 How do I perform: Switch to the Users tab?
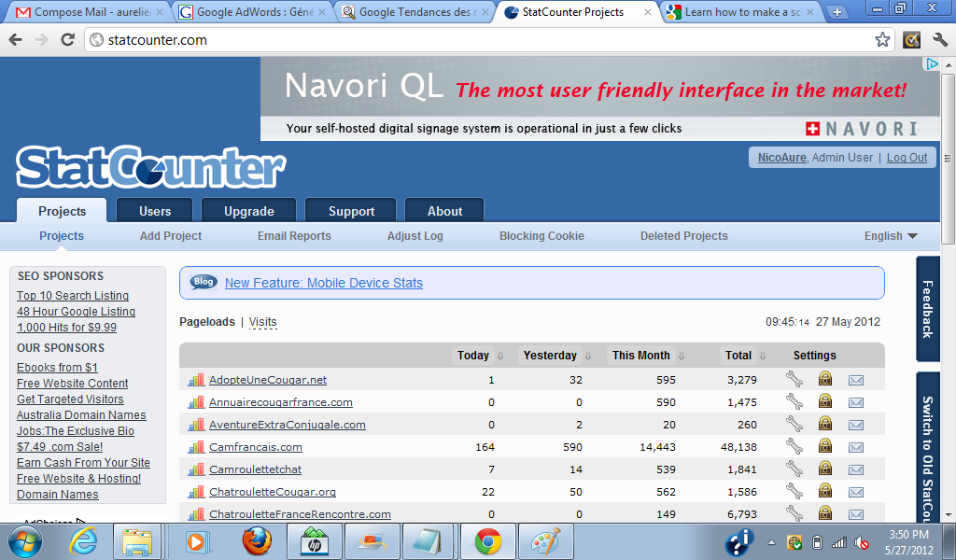(x=155, y=211)
